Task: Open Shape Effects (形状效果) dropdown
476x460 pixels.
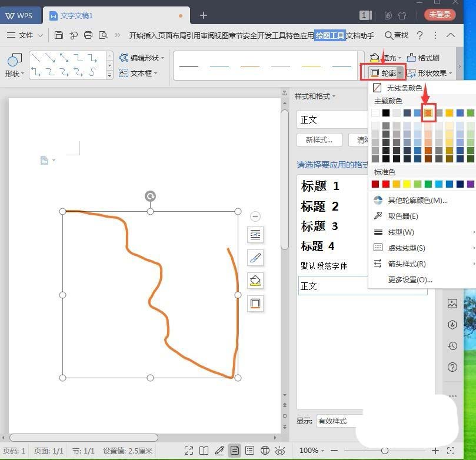Action: [429, 73]
